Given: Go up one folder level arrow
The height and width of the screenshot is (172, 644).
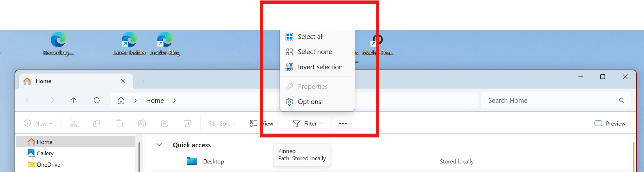Looking at the screenshot, I should (74, 100).
